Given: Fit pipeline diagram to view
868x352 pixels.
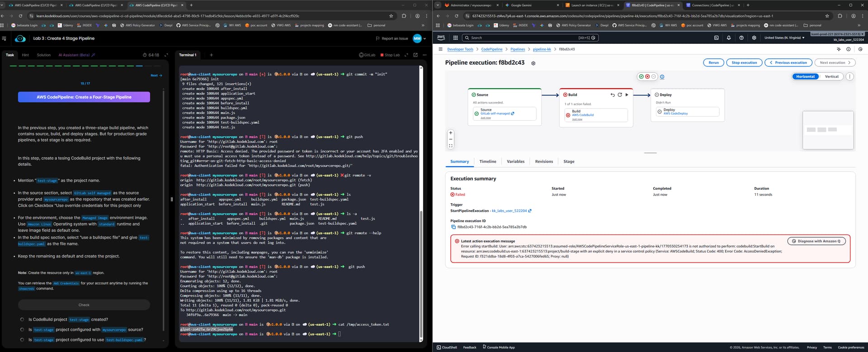Looking at the screenshot, I should point(450,145).
